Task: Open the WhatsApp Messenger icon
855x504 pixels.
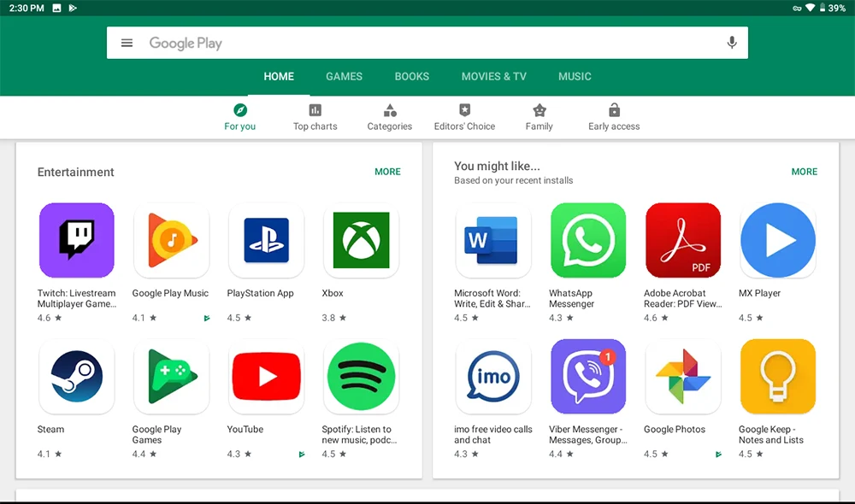Action: [588, 240]
